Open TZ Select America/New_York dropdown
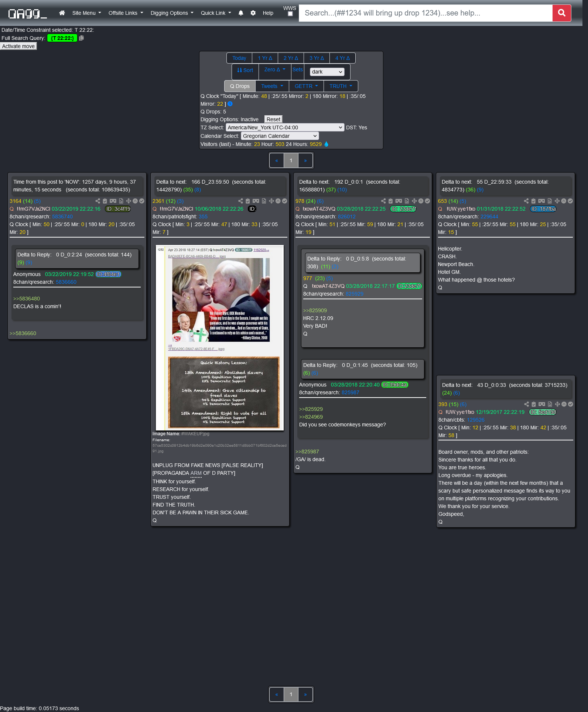This screenshot has height=712, width=588. coord(285,127)
